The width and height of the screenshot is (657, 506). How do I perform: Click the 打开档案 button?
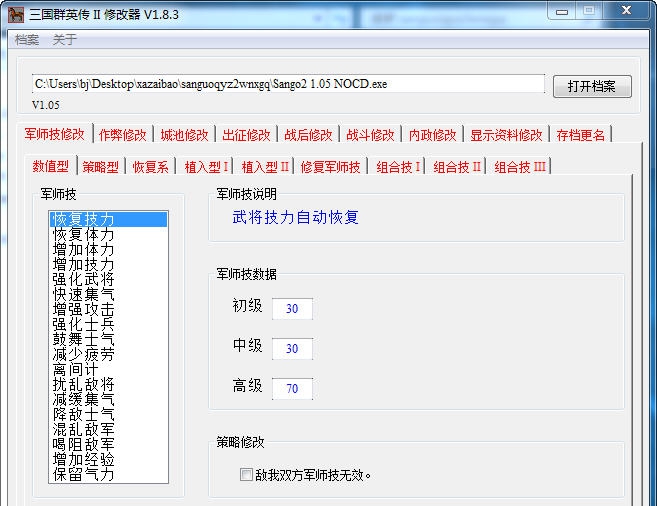[592, 86]
